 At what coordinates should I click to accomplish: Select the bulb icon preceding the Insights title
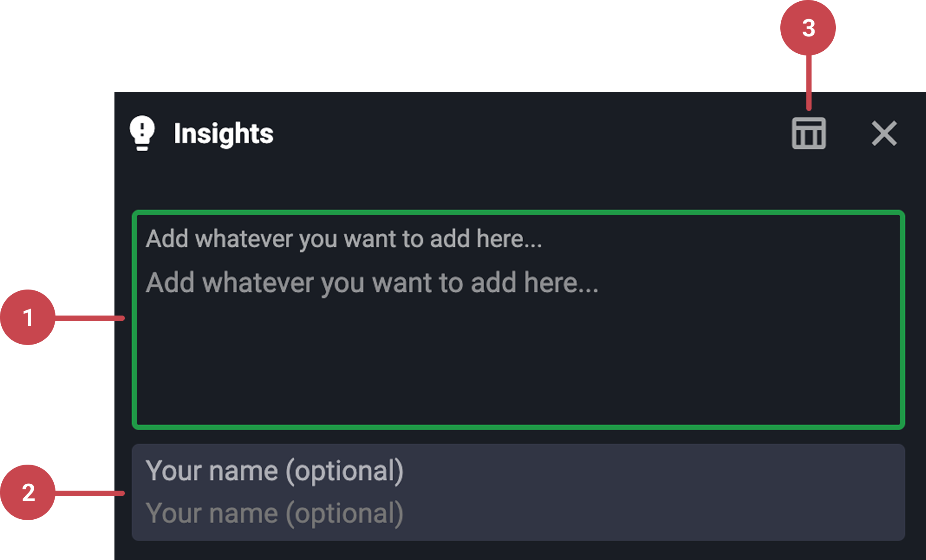pyautogui.click(x=143, y=133)
